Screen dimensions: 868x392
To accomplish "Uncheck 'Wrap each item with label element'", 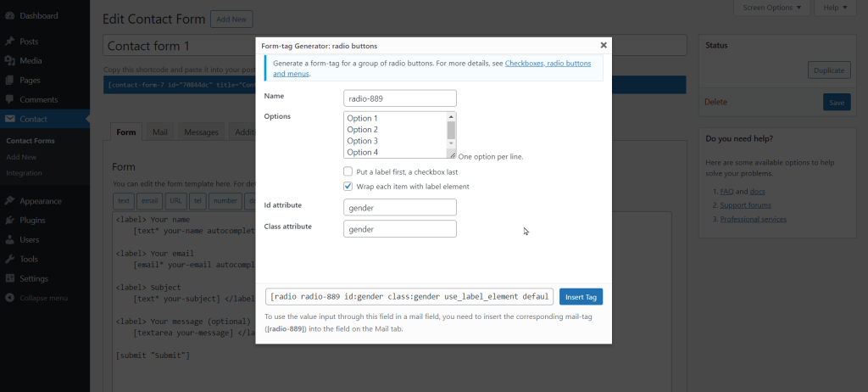I will pyautogui.click(x=348, y=187).
